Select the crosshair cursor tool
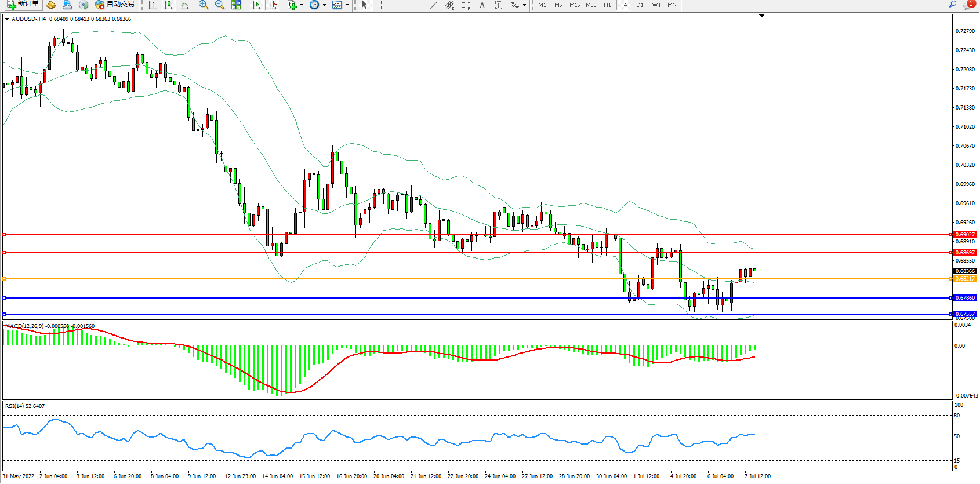The width and height of the screenshot is (980, 484). 381,5
